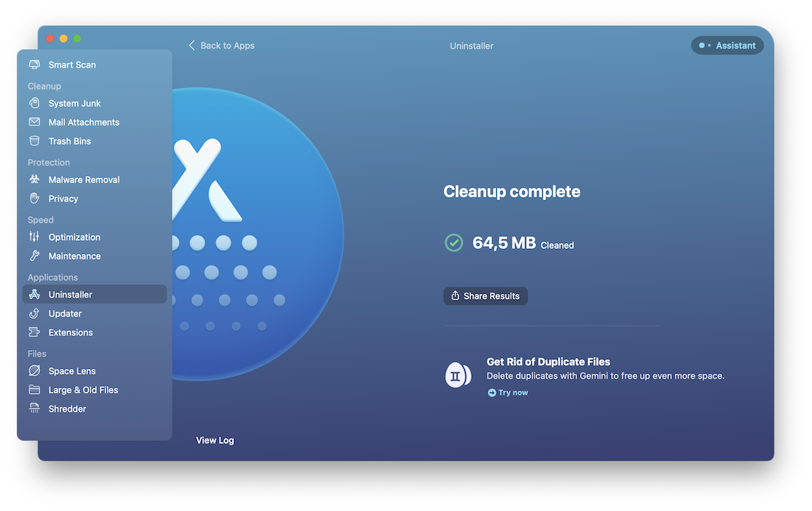Follow the Try now link
This screenshot has width=812, height=511.
[x=507, y=393]
